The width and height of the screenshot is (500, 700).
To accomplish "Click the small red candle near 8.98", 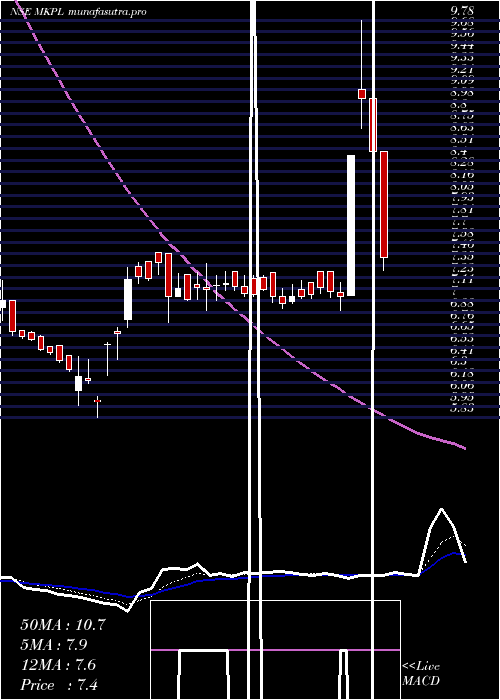I will coord(362,94).
